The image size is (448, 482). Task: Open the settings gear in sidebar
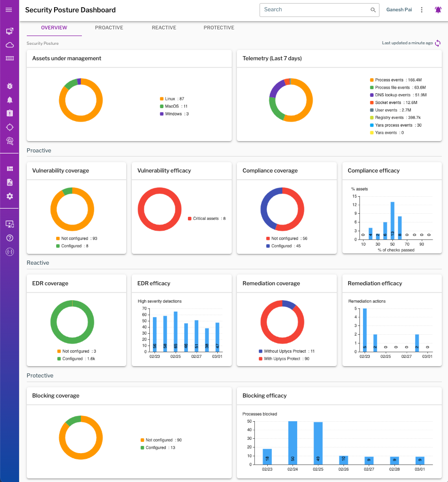pos(9,196)
